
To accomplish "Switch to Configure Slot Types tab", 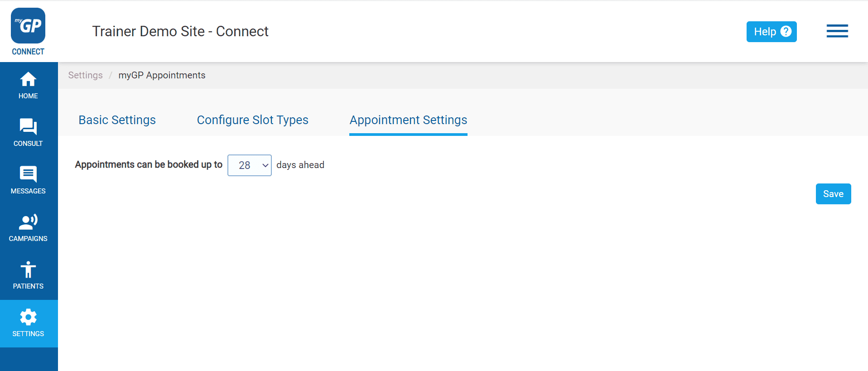I will click(252, 120).
